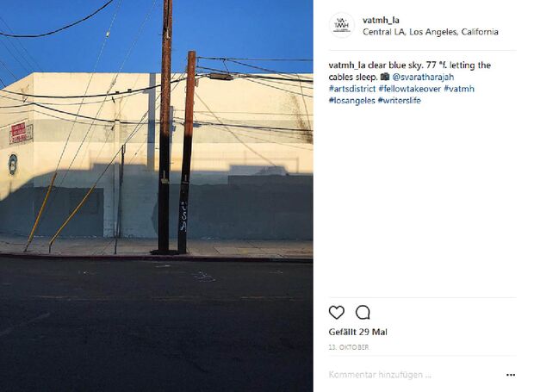
Task: Open comments with the speech bubble icon
Action: (x=363, y=312)
